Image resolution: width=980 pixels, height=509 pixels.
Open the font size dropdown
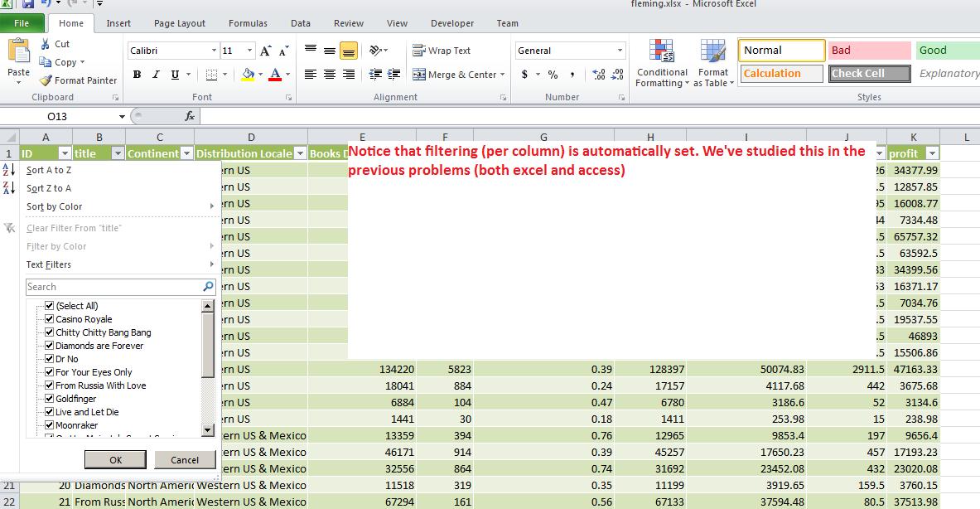tap(249, 51)
